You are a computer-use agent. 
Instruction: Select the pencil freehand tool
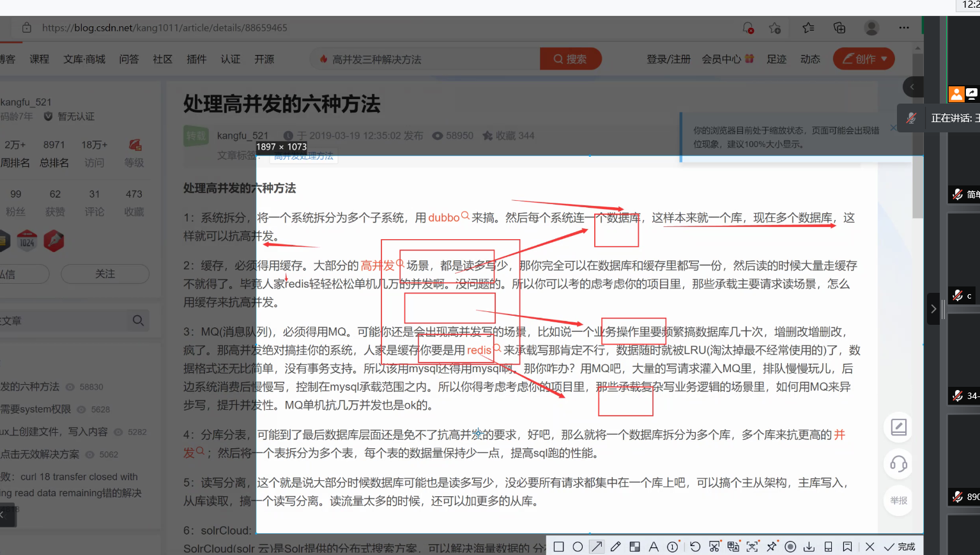[x=616, y=547]
